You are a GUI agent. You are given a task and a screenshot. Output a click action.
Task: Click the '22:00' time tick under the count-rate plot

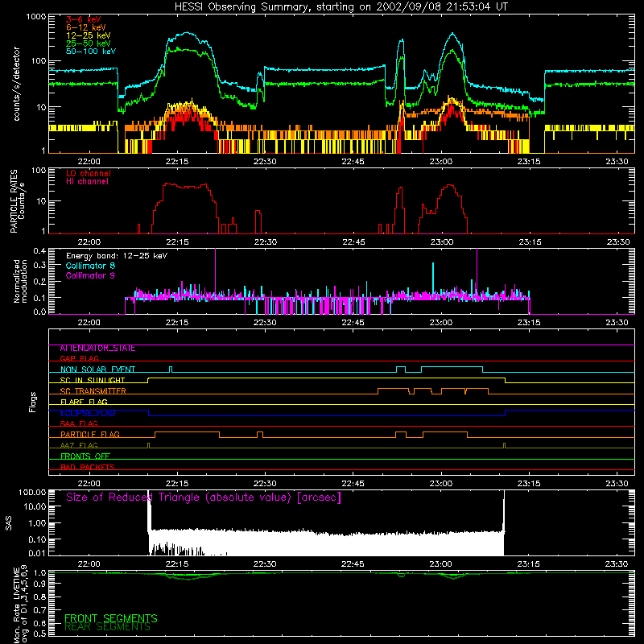coord(89,162)
